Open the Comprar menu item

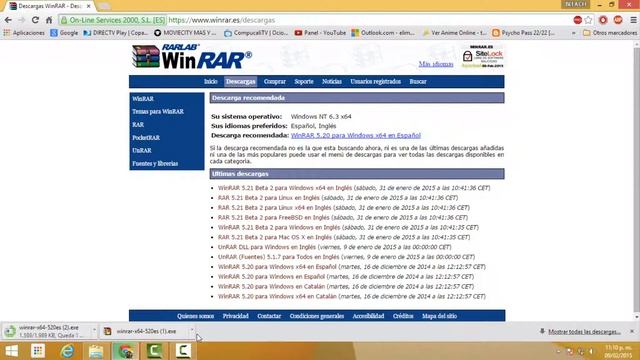(x=275, y=82)
